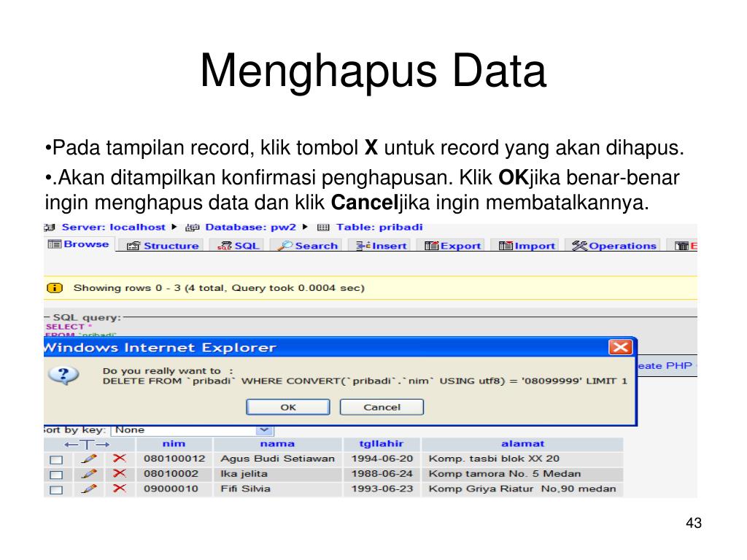This screenshot has width=747, height=560.
Task: Click the info icon beside Showing rows message
Action: (x=55, y=287)
